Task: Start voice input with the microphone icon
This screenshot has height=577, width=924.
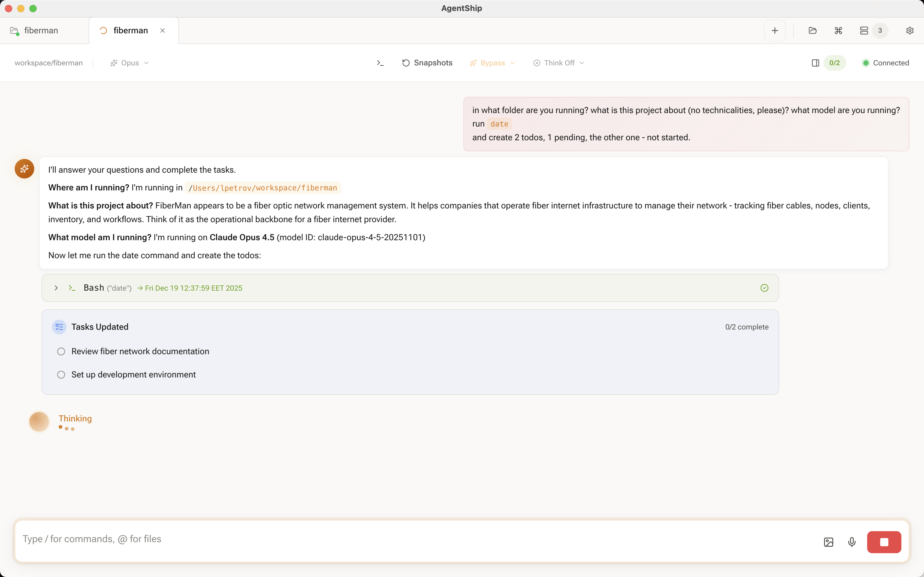Action: pyautogui.click(x=852, y=542)
